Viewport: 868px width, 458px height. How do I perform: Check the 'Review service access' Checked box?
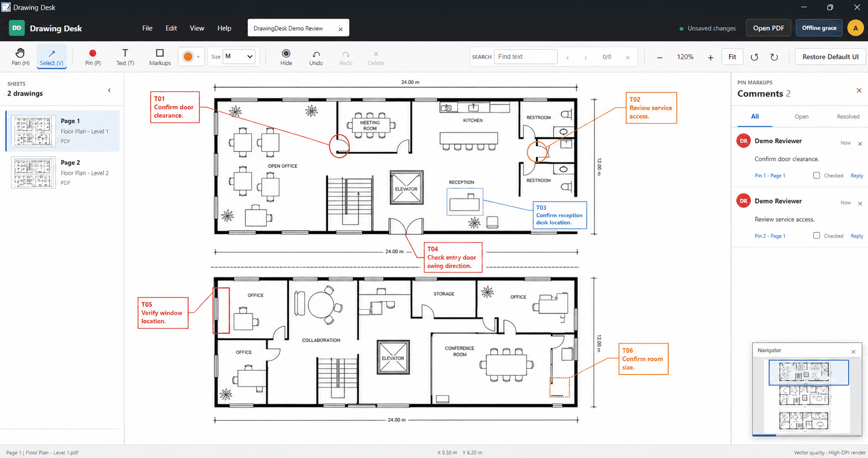(816, 235)
